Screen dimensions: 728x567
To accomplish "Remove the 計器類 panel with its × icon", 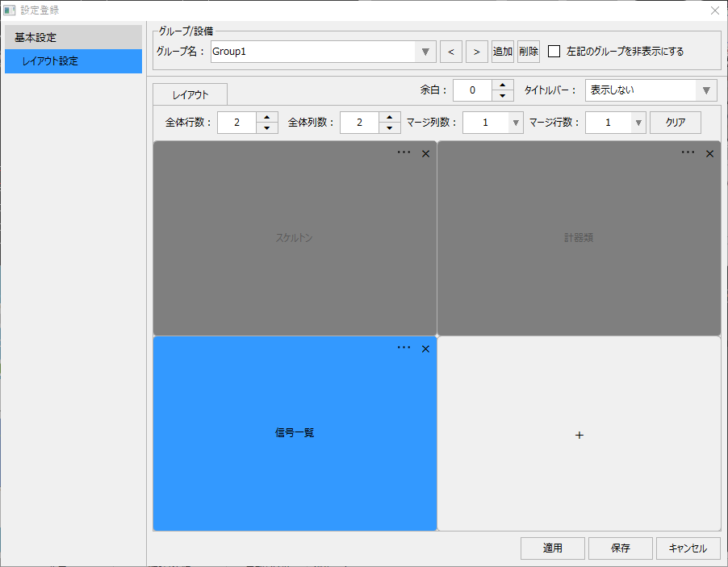I will coord(709,153).
